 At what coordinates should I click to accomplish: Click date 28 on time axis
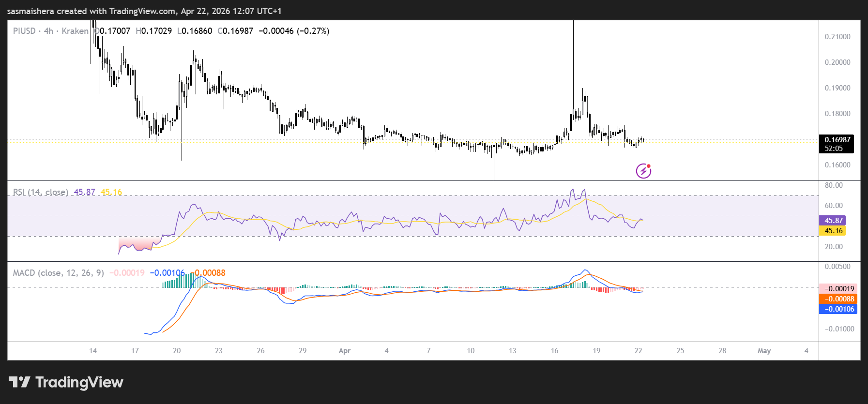(722, 351)
